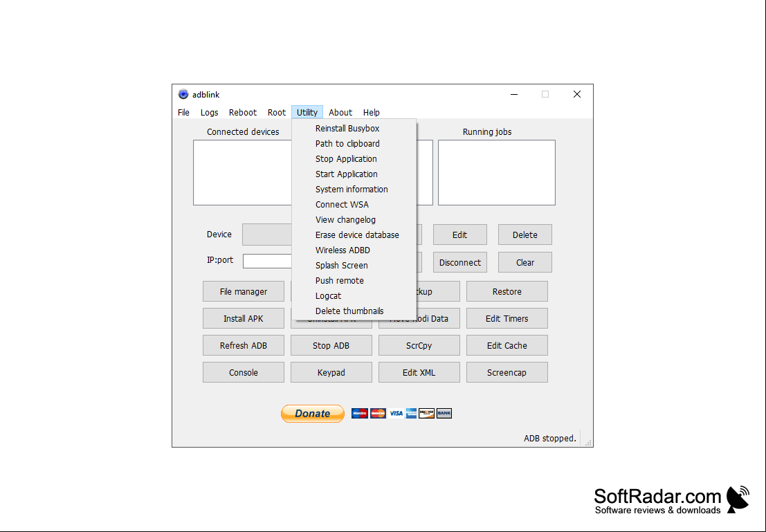766x532 pixels.
Task: Click the ADB stopped status text
Action: (550, 438)
